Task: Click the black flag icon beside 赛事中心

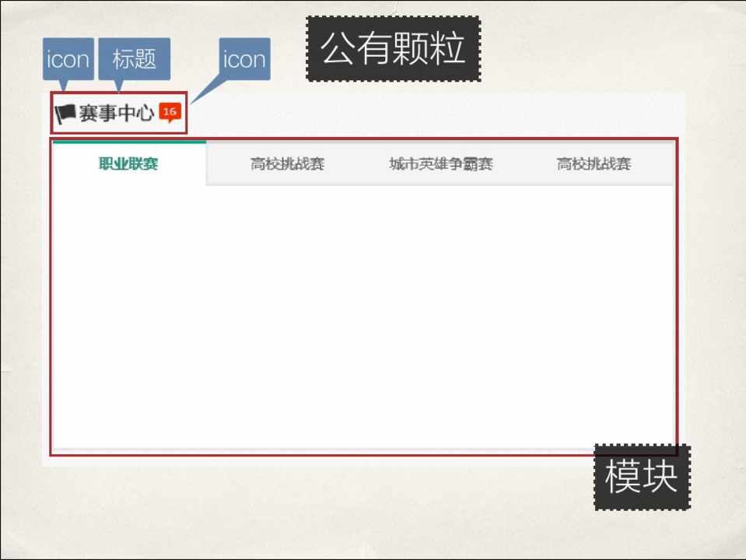Action: tap(65, 114)
